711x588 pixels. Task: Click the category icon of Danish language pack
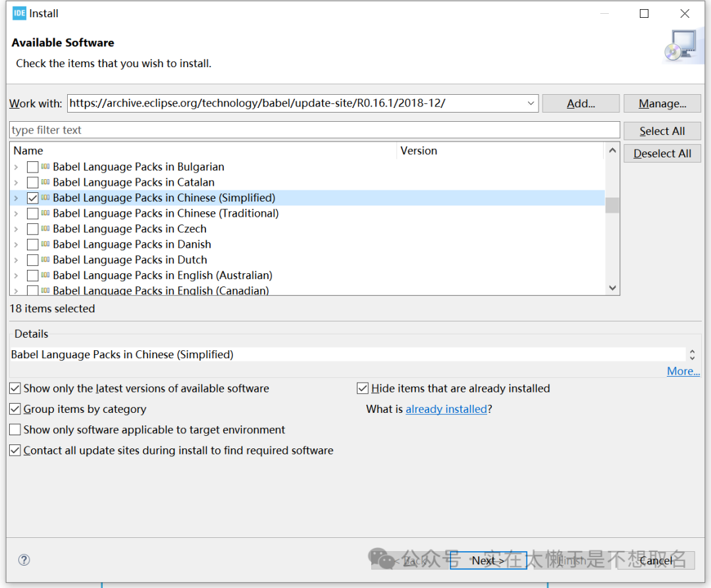(x=45, y=244)
